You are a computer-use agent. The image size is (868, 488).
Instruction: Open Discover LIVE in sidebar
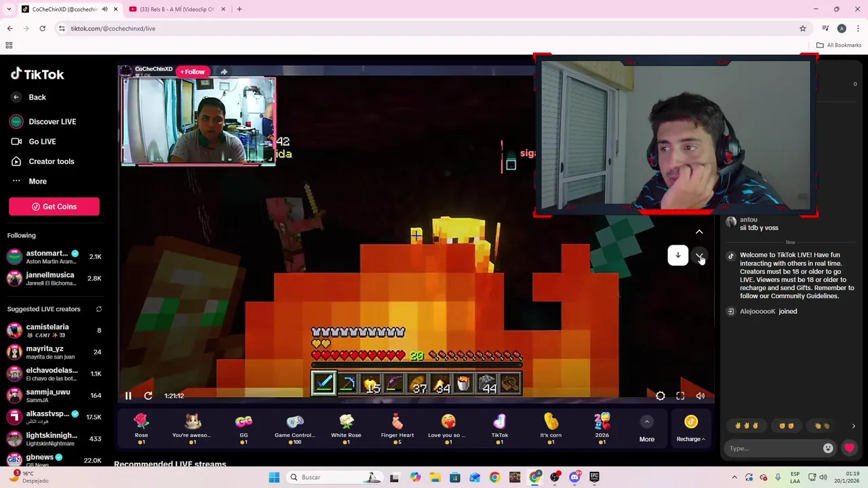44,121
